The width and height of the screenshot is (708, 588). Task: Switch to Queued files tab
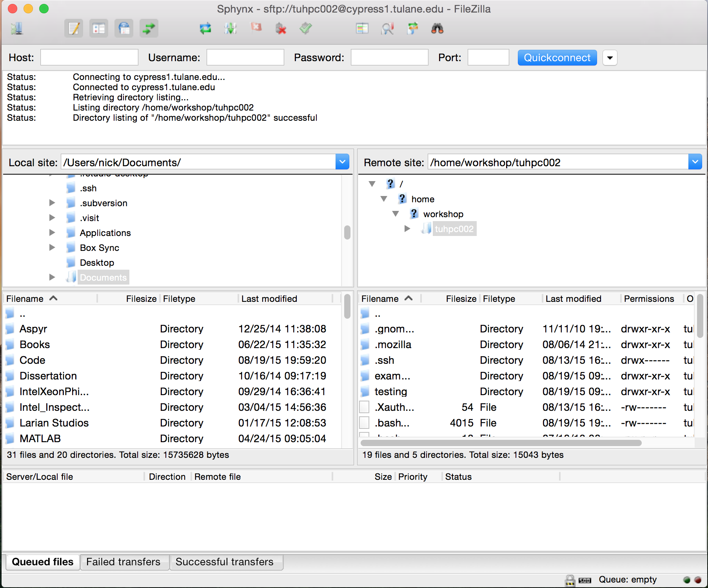[x=43, y=562]
